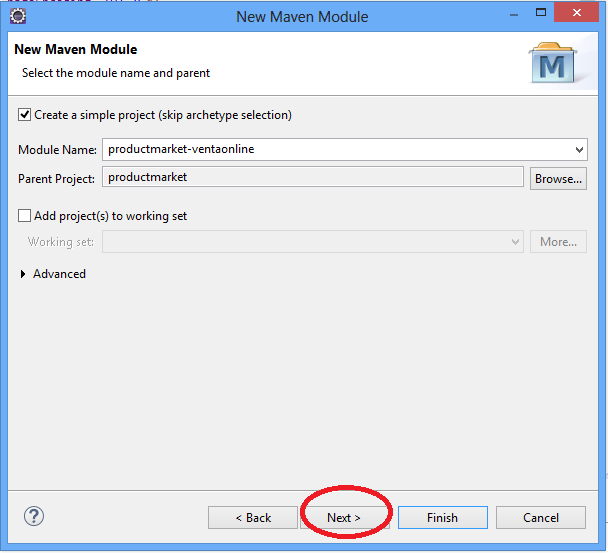Image resolution: width=608 pixels, height=553 pixels.
Task: Enable Add project(s) to working set
Action: (24, 216)
